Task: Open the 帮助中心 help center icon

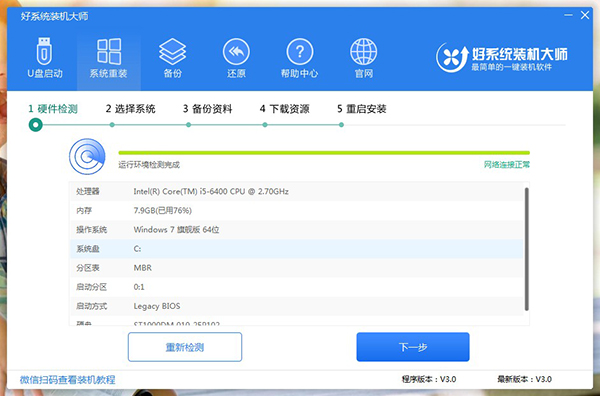Action: [x=300, y=57]
